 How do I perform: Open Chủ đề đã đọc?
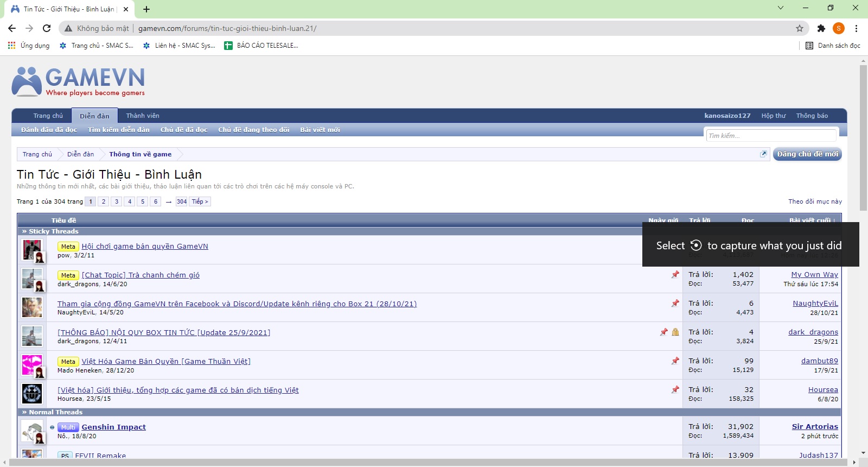pyautogui.click(x=184, y=130)
